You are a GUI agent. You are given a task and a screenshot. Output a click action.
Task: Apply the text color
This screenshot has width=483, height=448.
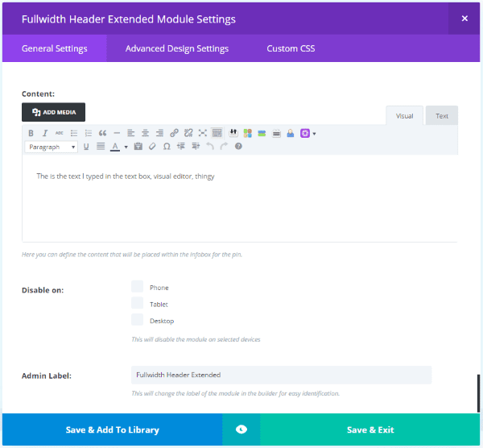(x=115, y=147)
